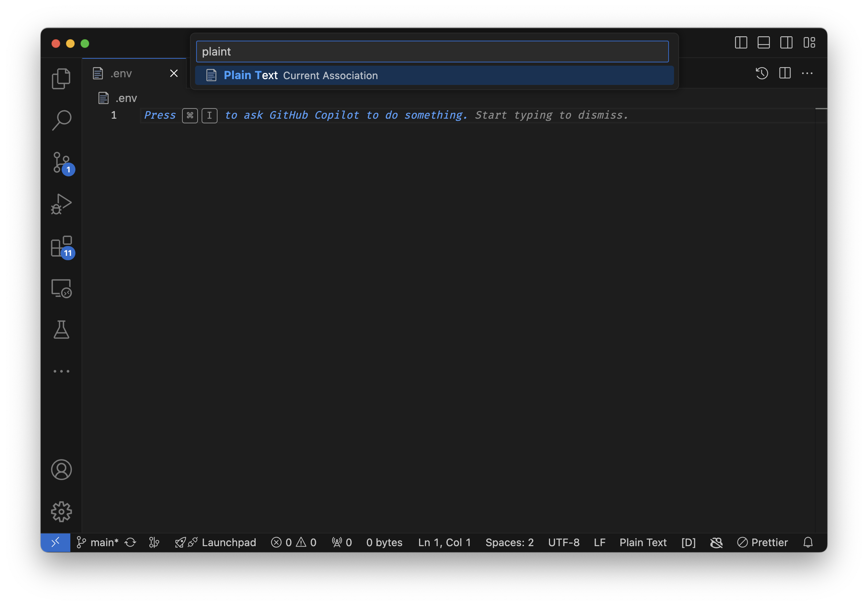
Task: Toggle the bottom panel layout icon
Action: click(764, 43)
